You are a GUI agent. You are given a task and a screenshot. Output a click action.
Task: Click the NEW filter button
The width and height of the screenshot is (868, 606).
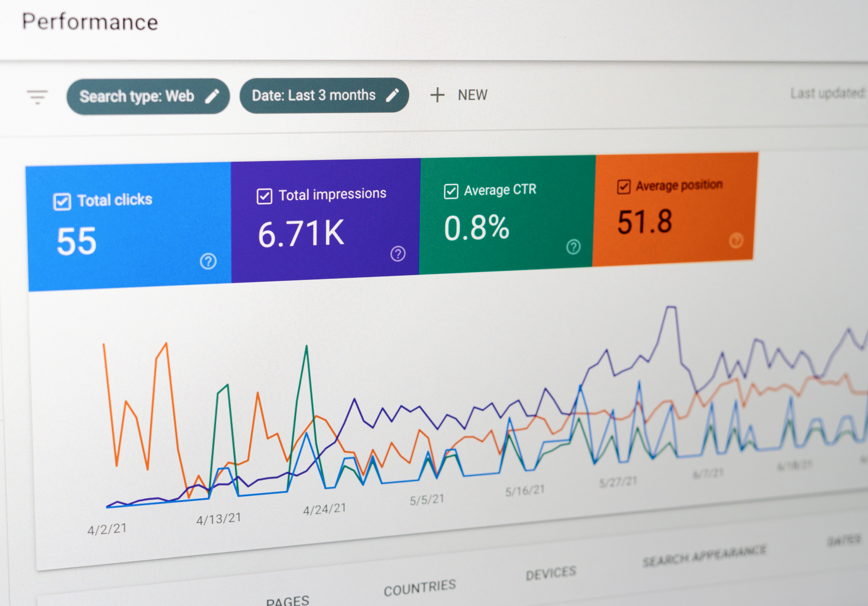pyautogui.click(x=472, y=95)
